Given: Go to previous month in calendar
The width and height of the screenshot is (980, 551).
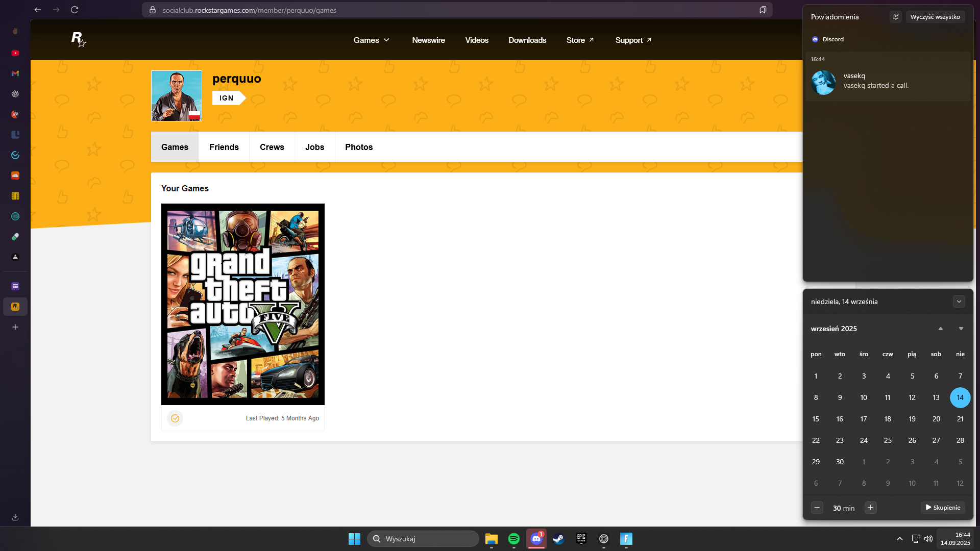Looking at the screenshot, I should [x=941, y=329].
